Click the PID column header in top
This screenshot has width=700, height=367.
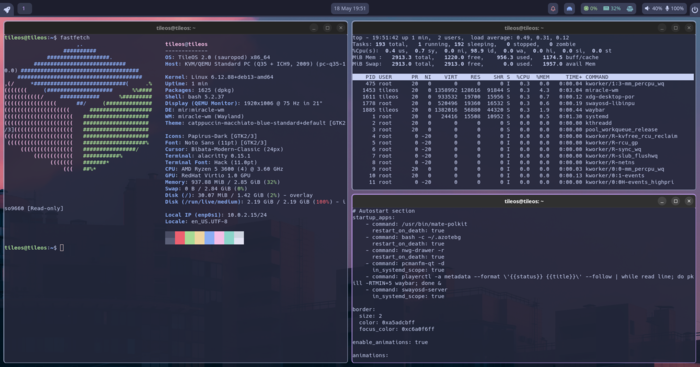coord(371,77)
